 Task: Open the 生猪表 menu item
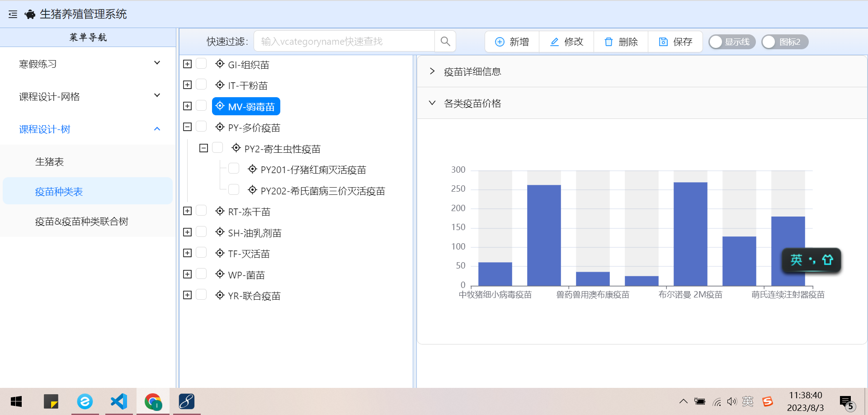pyautogui.click(x=88, y=161)
